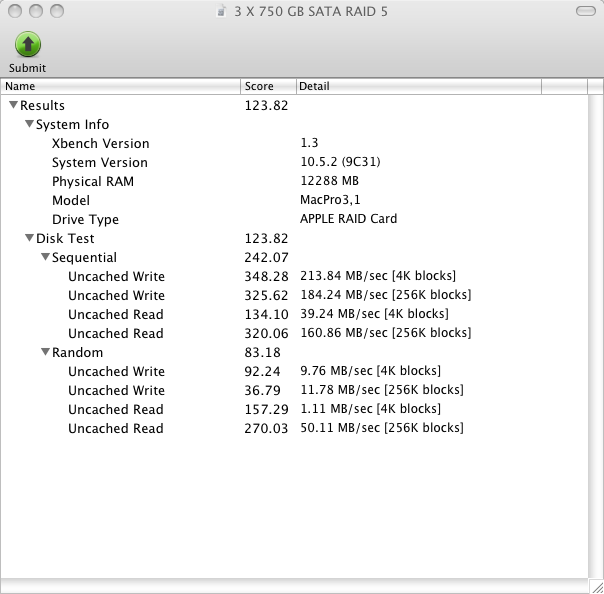Screen dimensions: 604x594
Task: Click the Xbench version value 1.3
Action: [309, 143]
